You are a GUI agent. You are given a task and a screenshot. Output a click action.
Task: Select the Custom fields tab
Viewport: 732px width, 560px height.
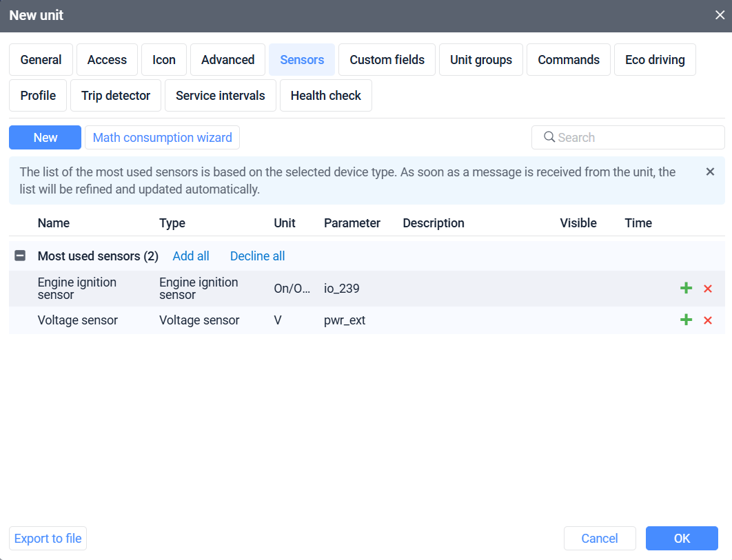[x=387, y=60]
